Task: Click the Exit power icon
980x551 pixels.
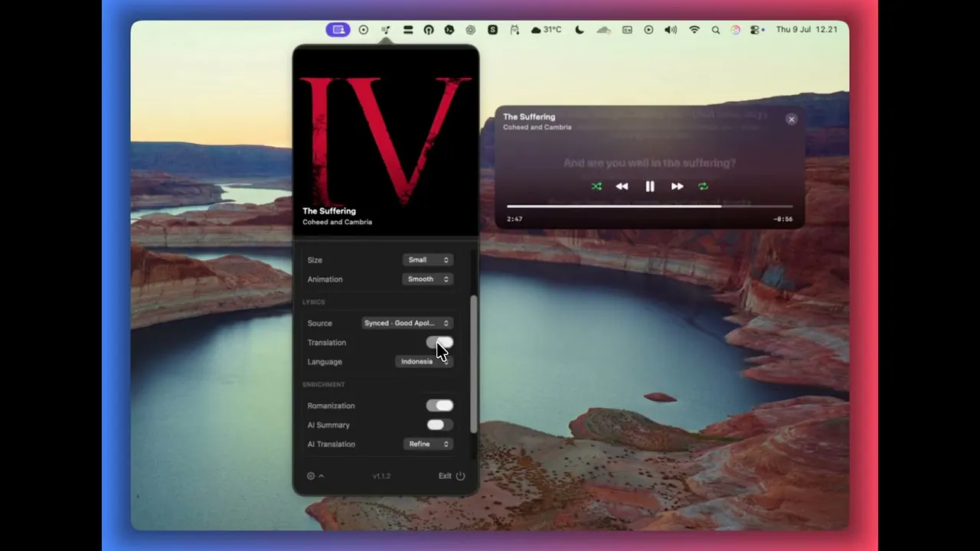Action: tap(460, 476)
